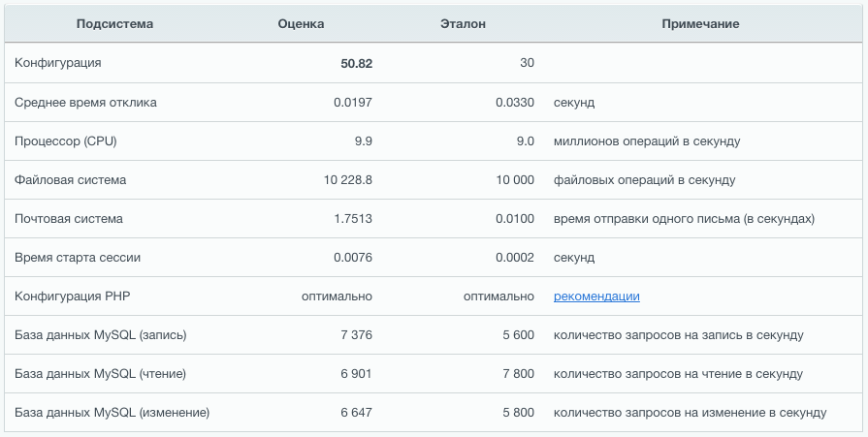Click the Процессор (CPU) row label
Screen dimensions: 868x437
(65, 140)
